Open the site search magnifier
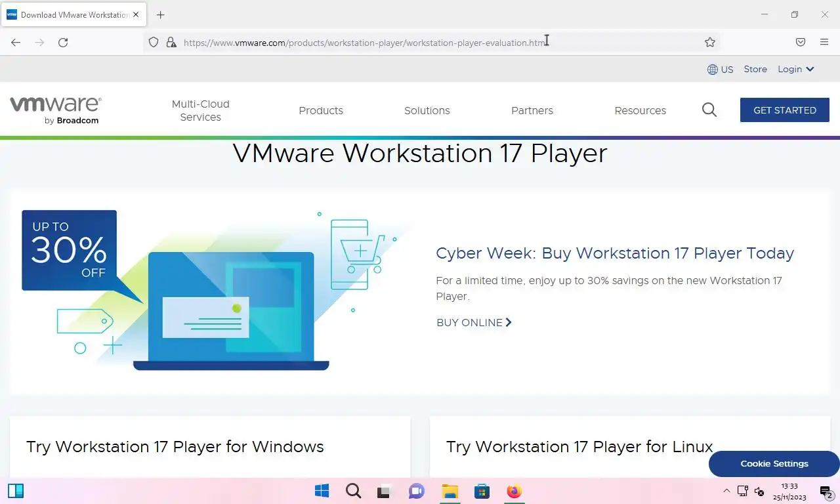 point(709,110)
